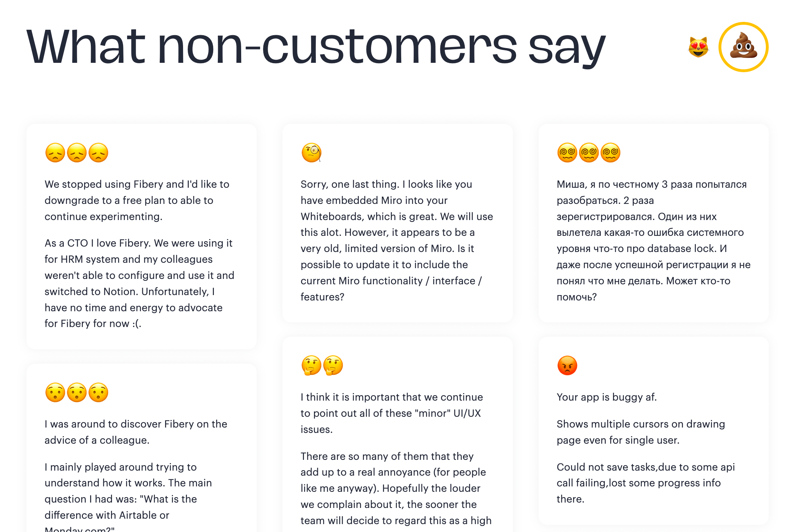The image size is (796, 532).
Task: Click the monocle face emoji
Action: [311, 153]
